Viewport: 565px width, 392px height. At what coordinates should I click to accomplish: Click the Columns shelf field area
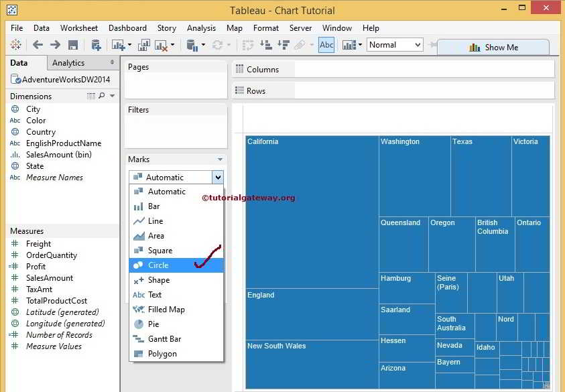424,69
